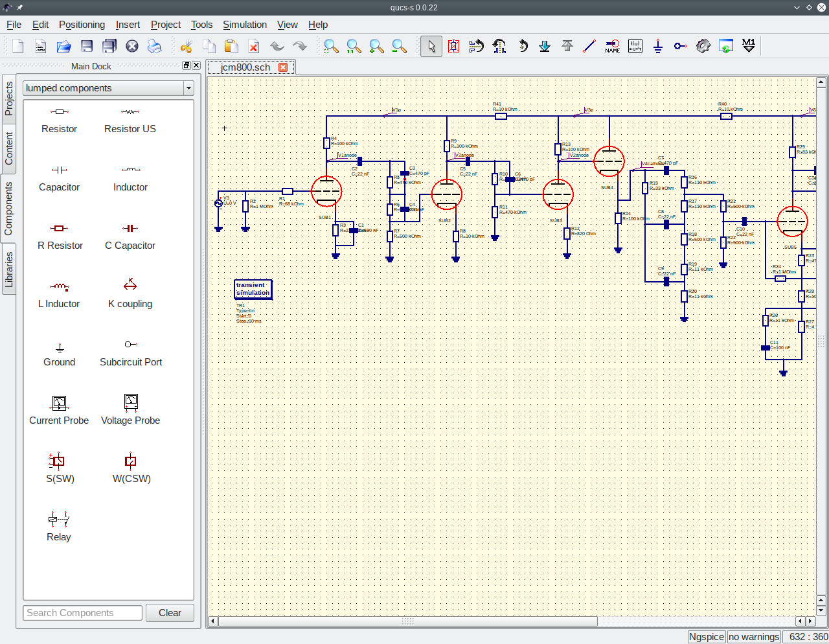The width and height of the screenshot is (829, 644).
Task: Choose the Relay component
Action: pos(59,526)
